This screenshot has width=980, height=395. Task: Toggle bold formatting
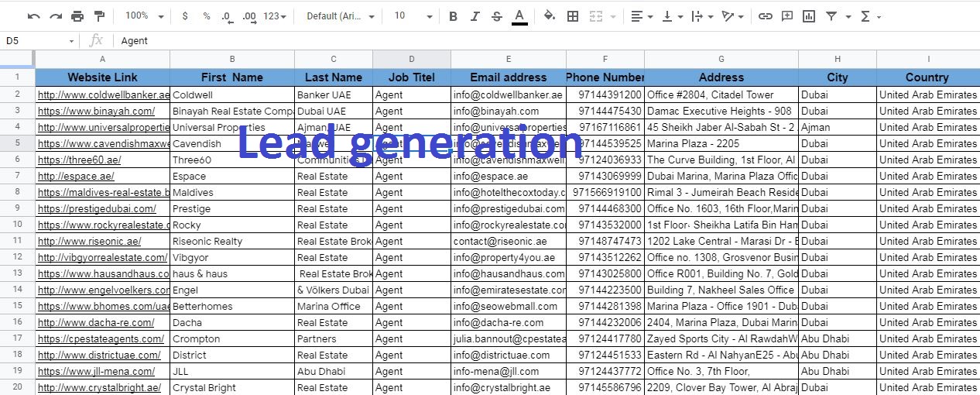[x=453, y=16]
